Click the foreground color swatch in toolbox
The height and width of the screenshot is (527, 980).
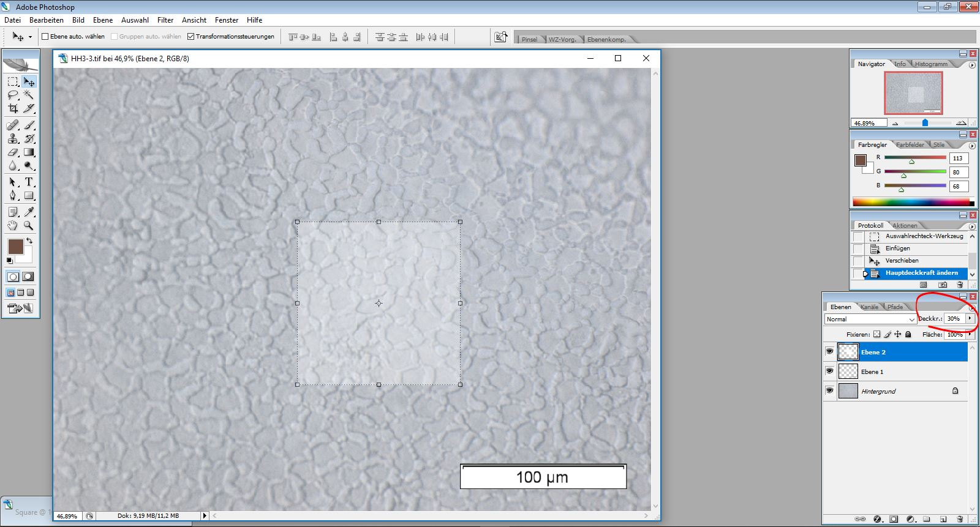pyautogui.click(x=15, y=246)
